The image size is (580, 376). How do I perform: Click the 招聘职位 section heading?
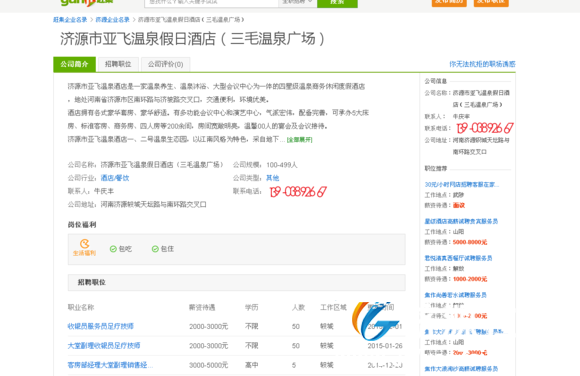click(x=92, y=282)
